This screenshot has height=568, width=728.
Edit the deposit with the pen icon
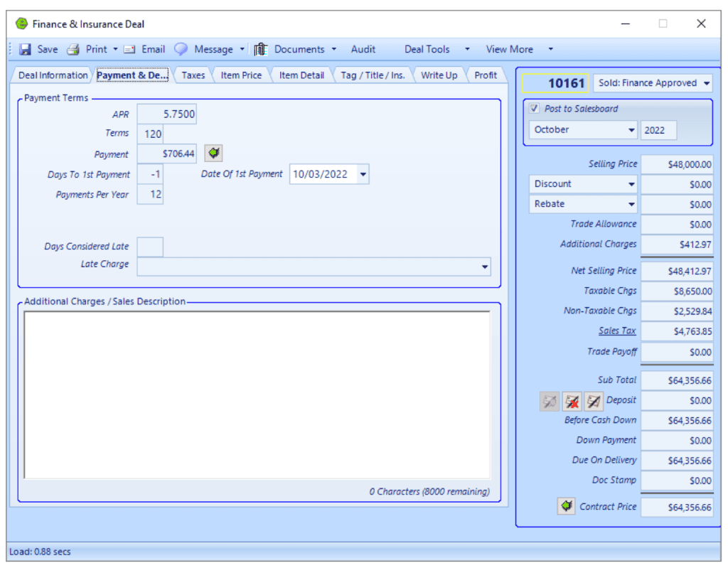point(593,401)
